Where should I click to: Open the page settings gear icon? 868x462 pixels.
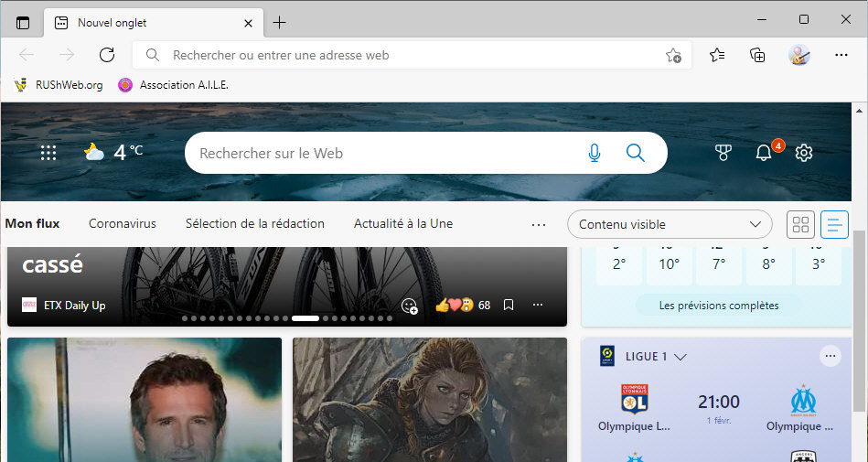804,153
